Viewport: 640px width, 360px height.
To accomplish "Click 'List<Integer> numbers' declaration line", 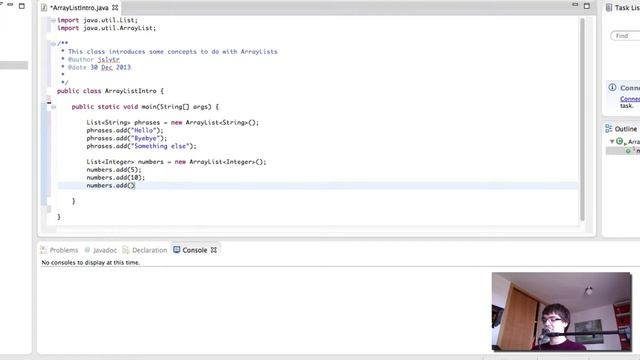I will (x=176, y=162).
